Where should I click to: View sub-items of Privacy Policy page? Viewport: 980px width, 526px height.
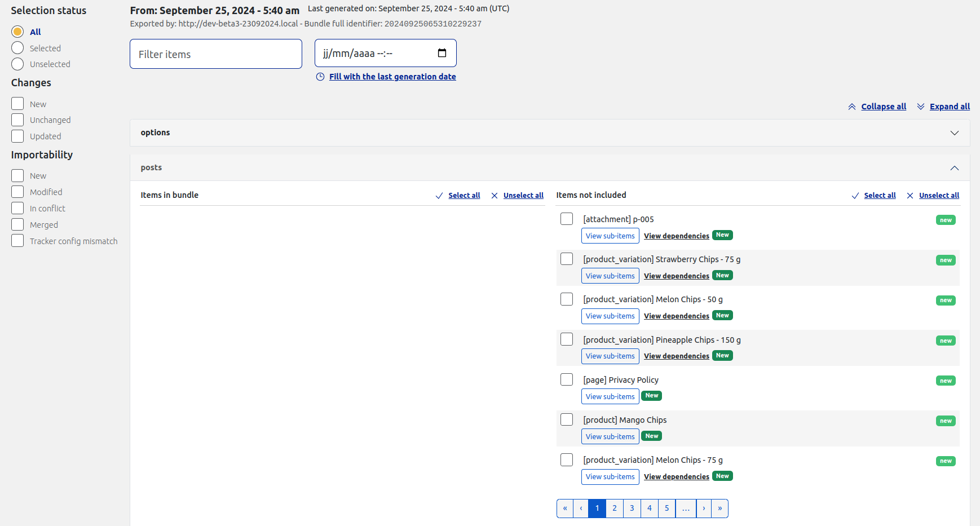point(610,396)
